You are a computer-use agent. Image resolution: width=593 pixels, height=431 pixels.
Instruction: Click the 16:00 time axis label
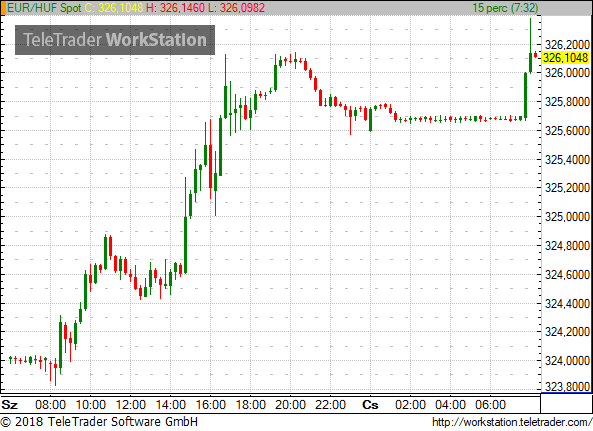pos(211,405)
